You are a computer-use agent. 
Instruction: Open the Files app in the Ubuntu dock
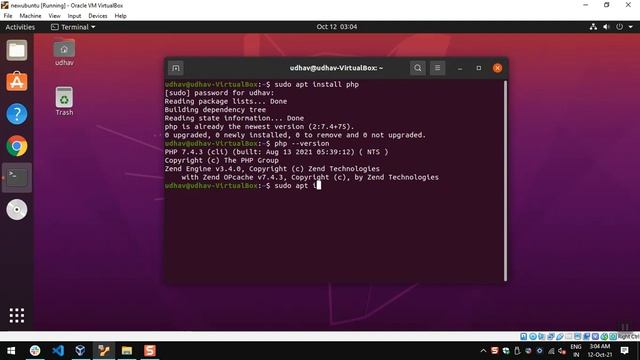coord(17,51)
